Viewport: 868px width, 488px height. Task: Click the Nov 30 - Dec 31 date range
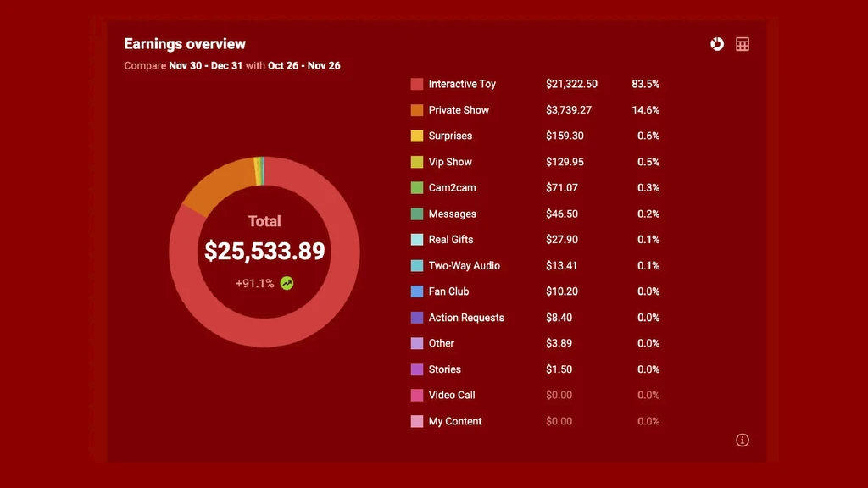[205, 65]
